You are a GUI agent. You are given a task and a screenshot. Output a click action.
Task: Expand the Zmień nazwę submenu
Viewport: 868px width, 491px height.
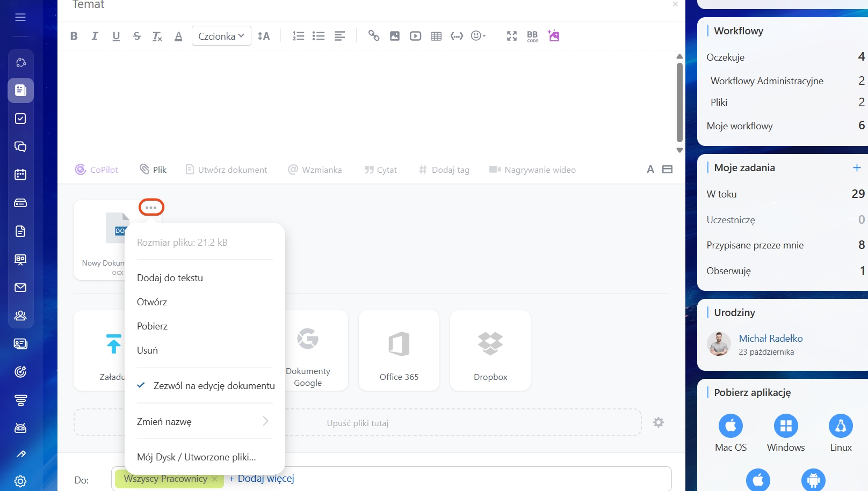[x=205, y=422]
